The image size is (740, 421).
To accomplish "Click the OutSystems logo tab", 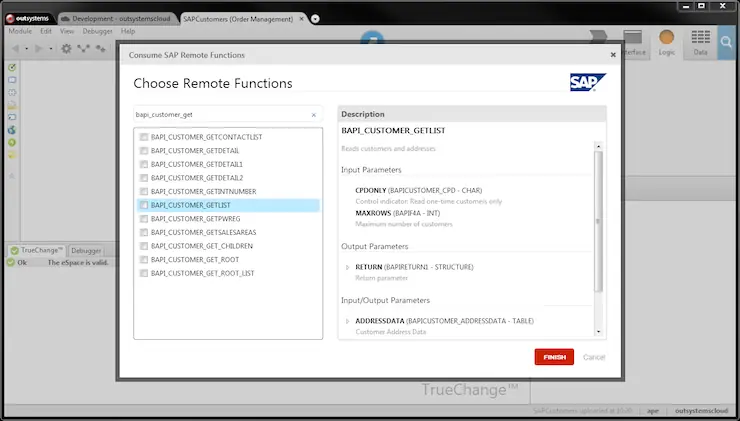I will point(27,19).
